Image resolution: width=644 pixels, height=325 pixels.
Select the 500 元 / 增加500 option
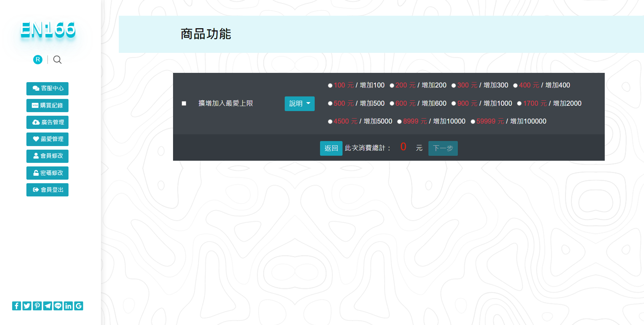[330, 104]
